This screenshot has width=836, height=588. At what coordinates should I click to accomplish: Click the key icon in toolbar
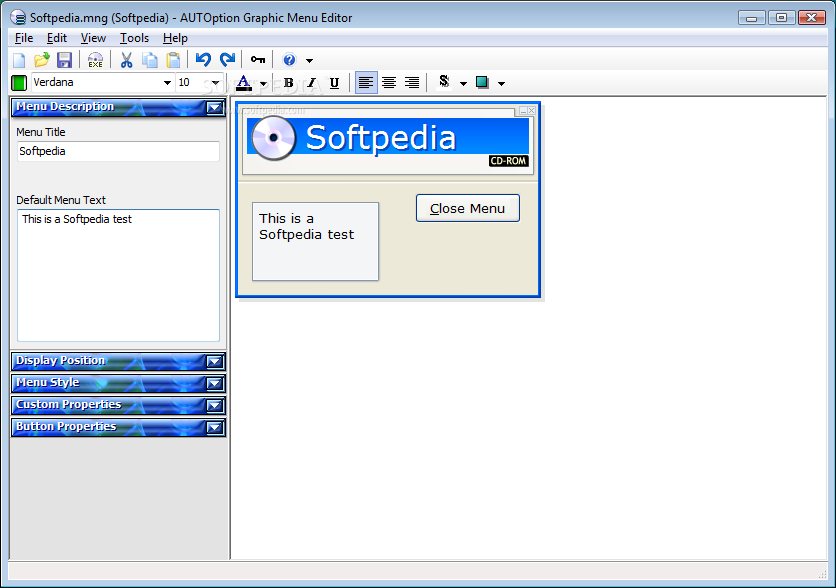[x=258, y=60]
